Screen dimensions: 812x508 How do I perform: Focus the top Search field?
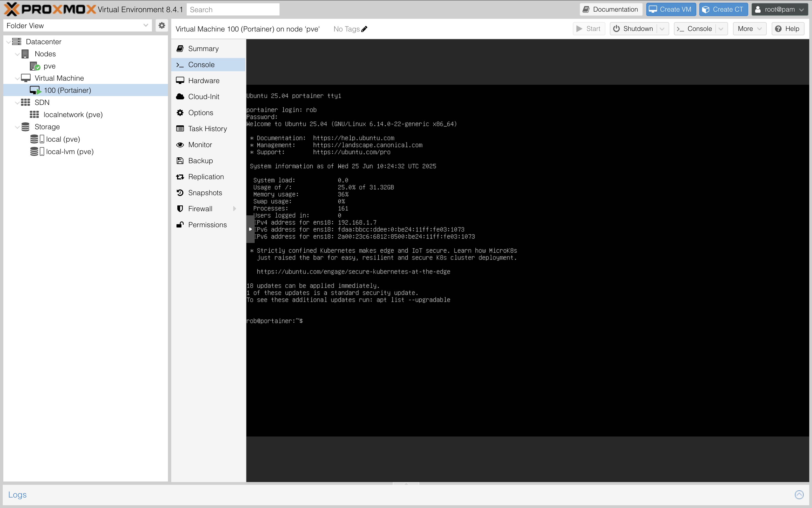click(233, 9)
